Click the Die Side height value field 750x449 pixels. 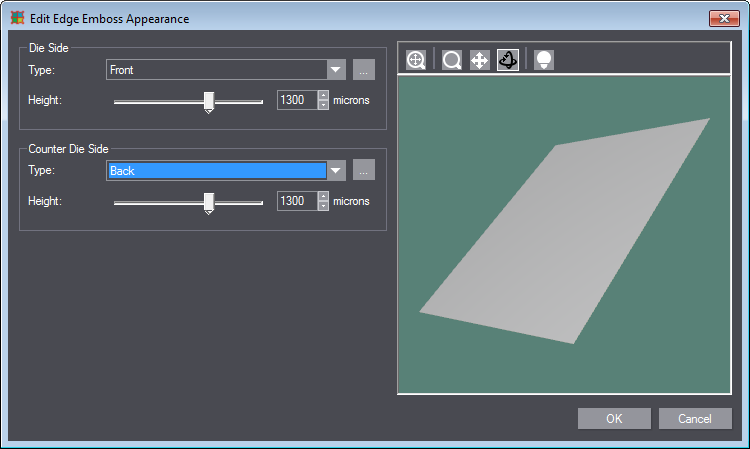tap(296, 101)
